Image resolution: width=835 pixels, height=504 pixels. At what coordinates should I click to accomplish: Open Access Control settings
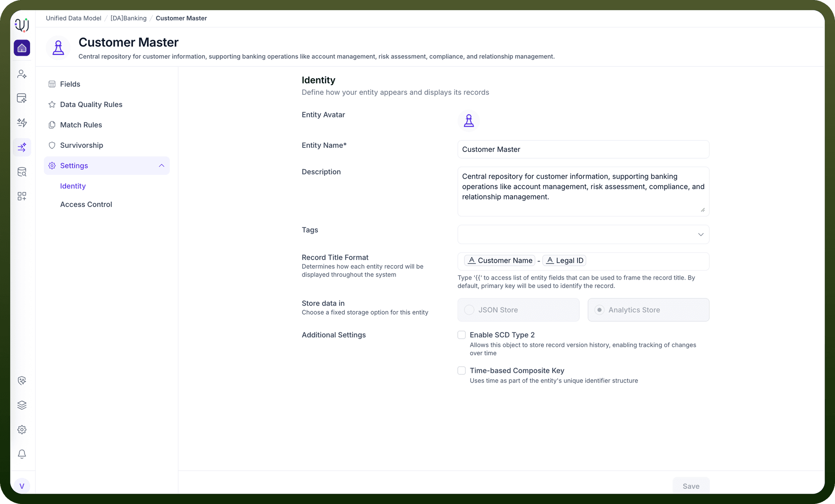[x=86, y=204]
